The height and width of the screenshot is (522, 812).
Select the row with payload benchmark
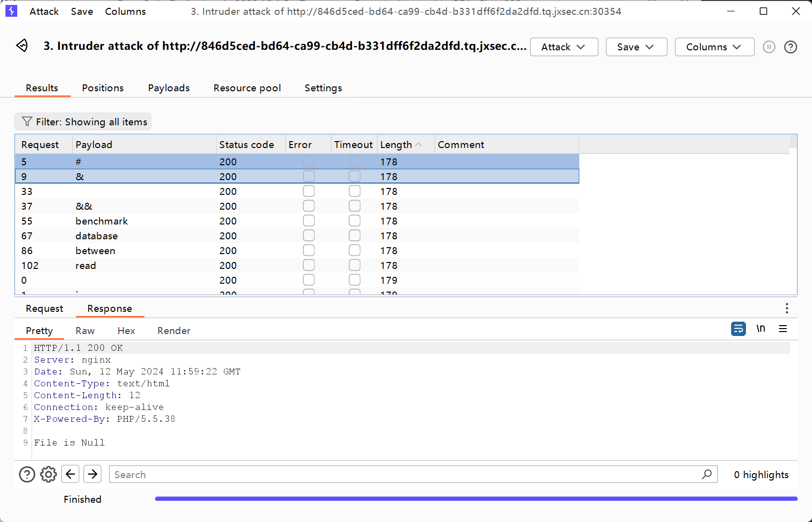(x=297, y=221)
